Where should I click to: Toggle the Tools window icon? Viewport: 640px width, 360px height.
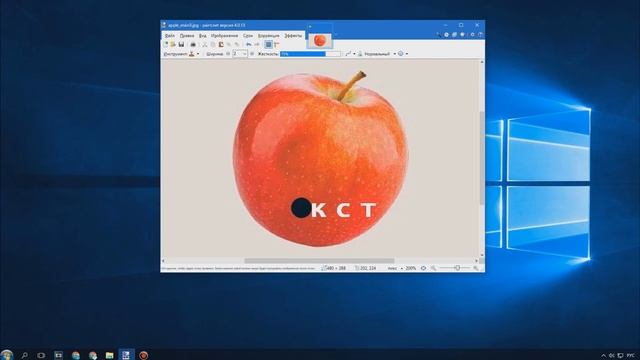pyautogui.click(x=438, y=34)
